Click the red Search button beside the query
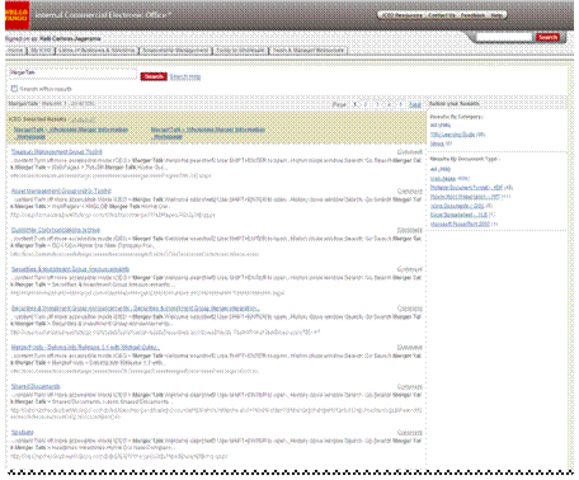 (154, 76)
